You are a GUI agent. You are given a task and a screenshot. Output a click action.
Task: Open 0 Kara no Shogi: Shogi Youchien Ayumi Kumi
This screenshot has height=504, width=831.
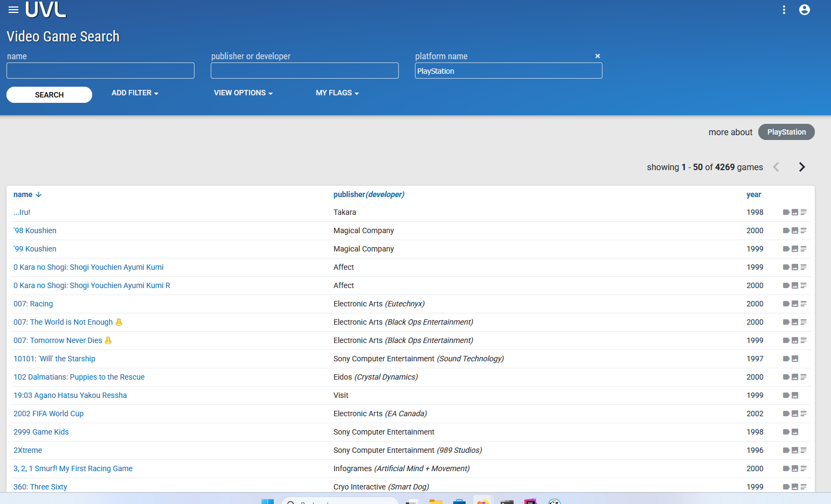point(88,267)
